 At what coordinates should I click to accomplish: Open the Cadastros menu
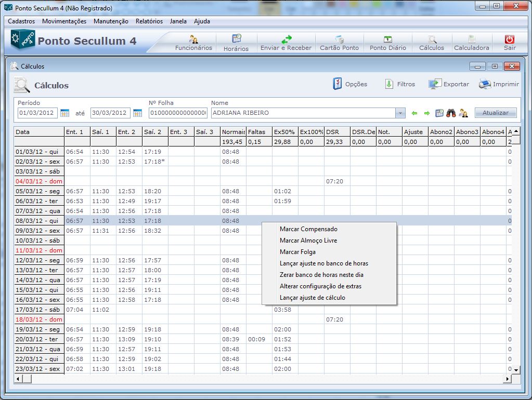pyautogui.click(x=21, y=21)
